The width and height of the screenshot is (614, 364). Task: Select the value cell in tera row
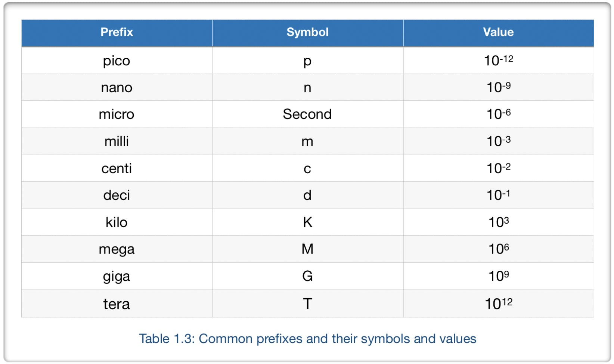click(498, 304)
